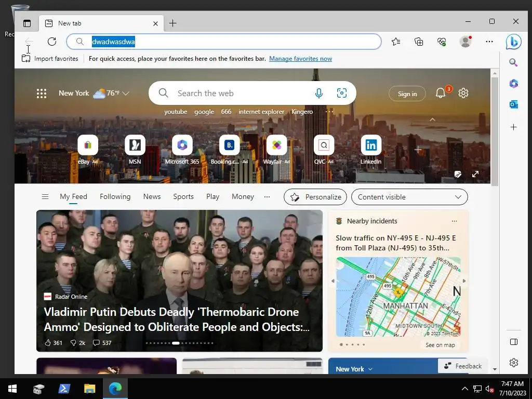Toggle sidebar visibility icon
Image resolution: width=532 pixels, height=399 pixels.
point(514,342)
